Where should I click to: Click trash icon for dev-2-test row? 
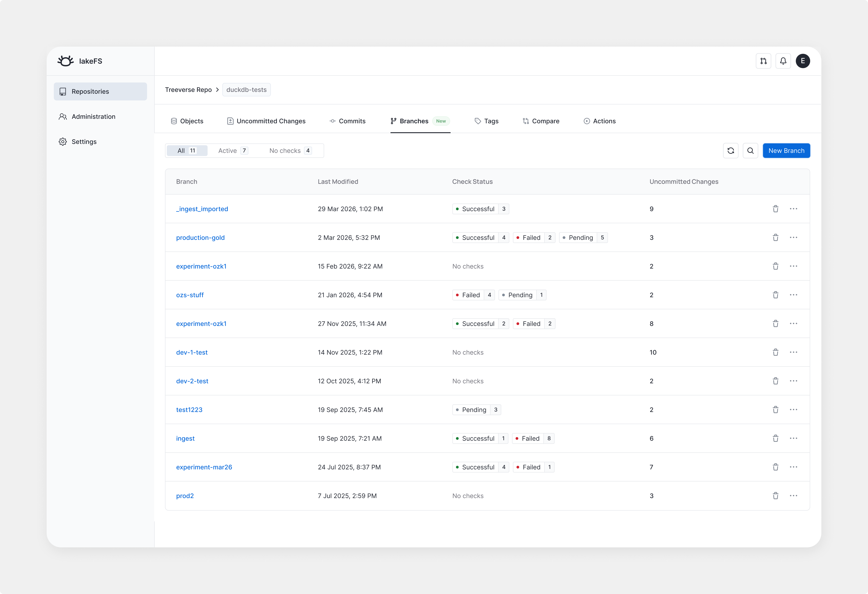coord(775,381)
